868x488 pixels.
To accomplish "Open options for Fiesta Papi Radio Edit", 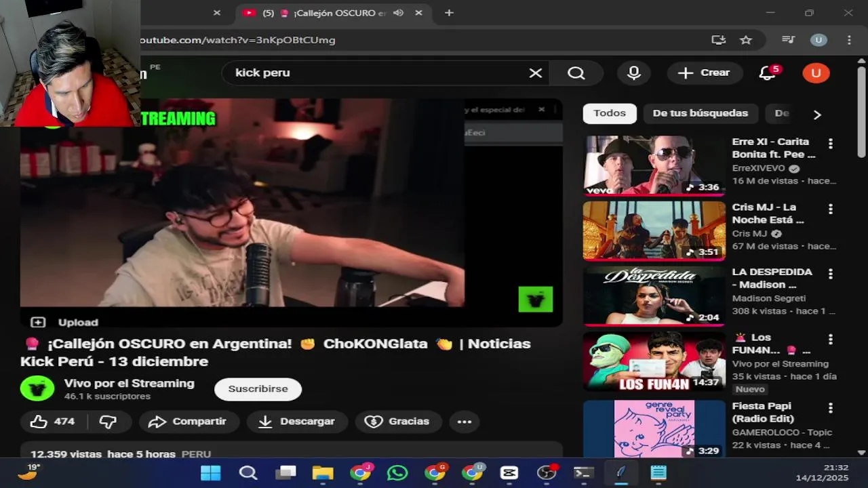I will [830, 408].
